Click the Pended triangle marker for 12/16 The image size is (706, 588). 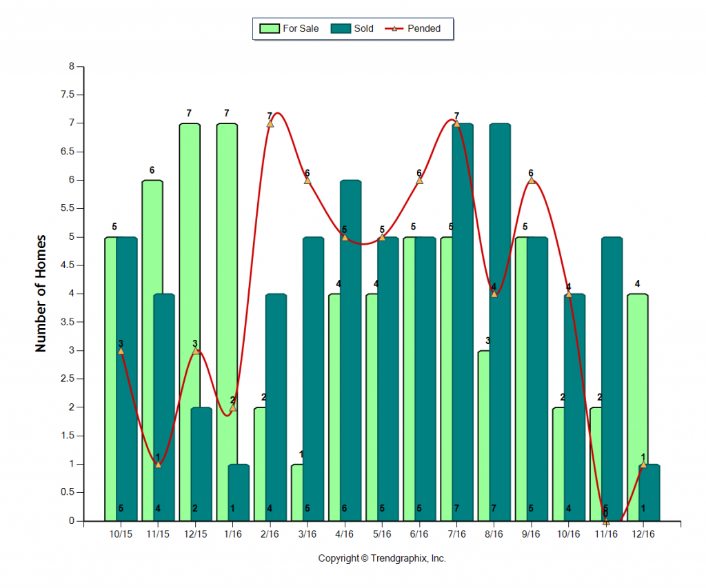(x=643, y=464)
